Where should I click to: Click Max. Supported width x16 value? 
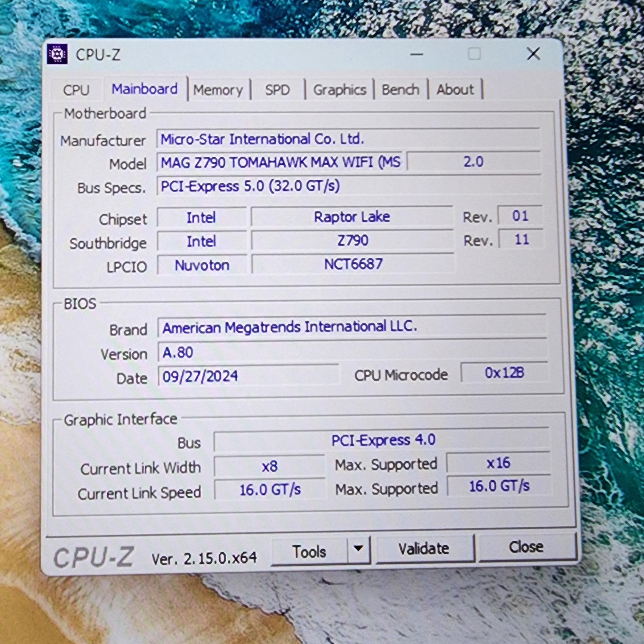[x=498, y=463]
